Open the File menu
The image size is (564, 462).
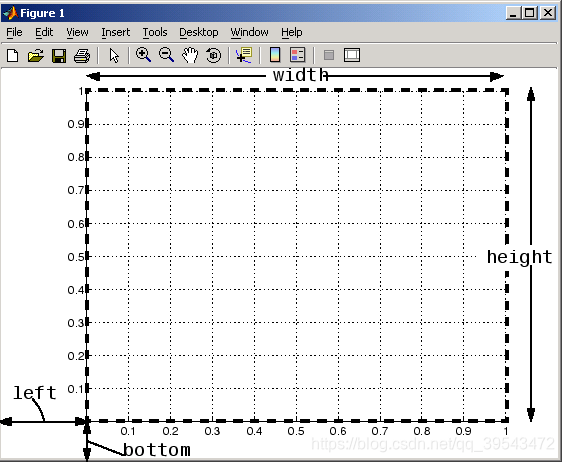[14, 32]
